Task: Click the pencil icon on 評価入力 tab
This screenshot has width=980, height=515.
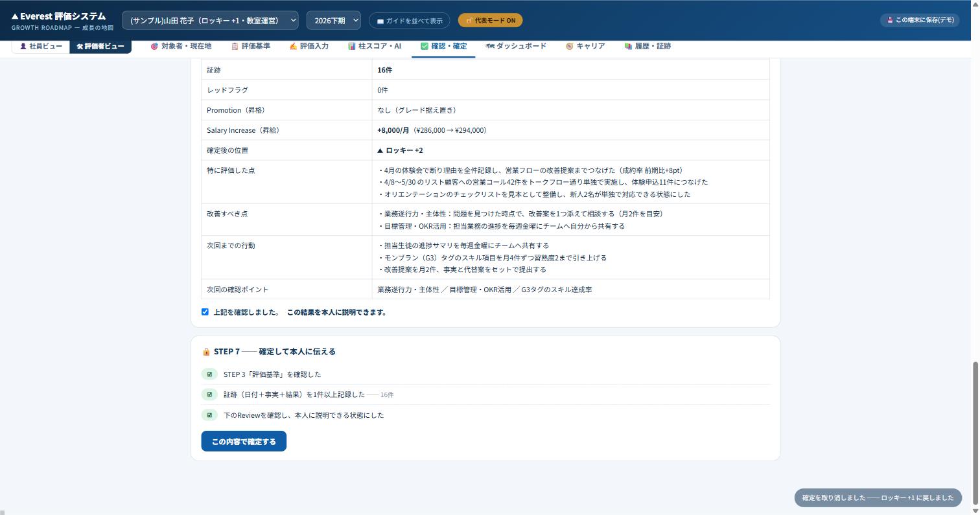Action: point(293,46)
